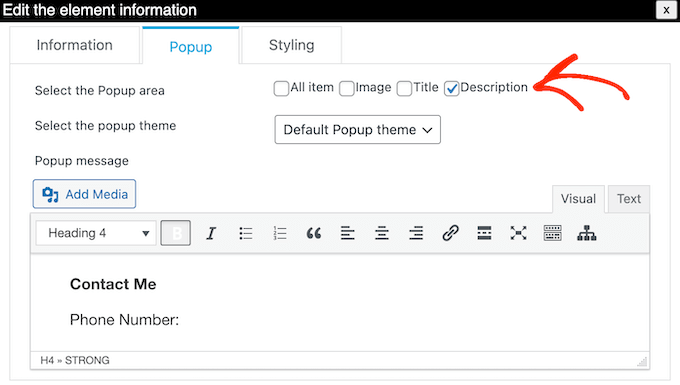Click the Select the popup theme label
Viewport: 680px width, 385px height.
click(105, 126)
